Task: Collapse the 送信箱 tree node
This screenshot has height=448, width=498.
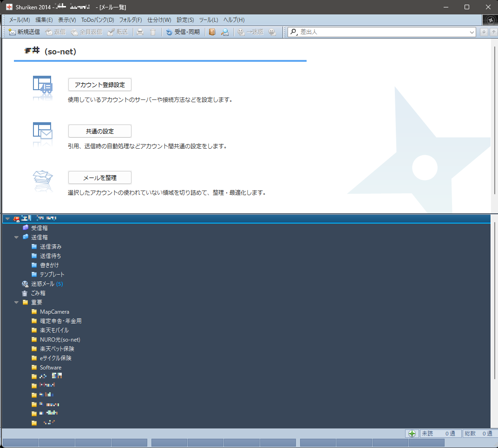Action: (x=17, y=237)
